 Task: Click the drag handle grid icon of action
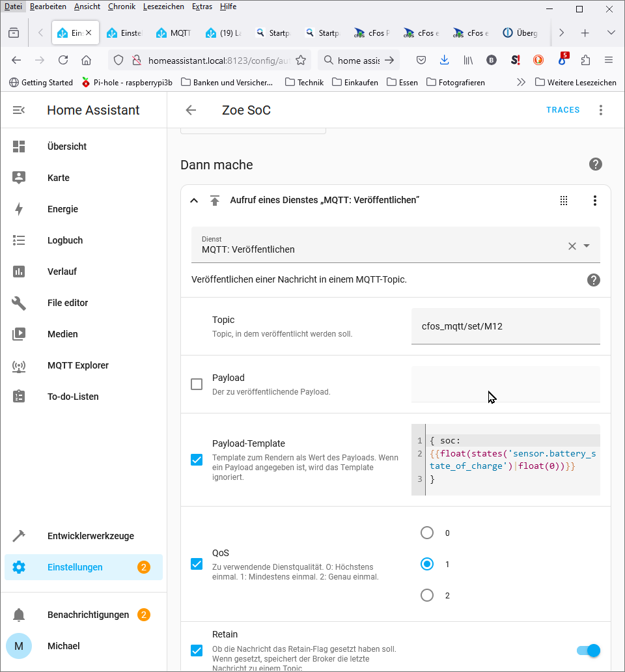564,201
